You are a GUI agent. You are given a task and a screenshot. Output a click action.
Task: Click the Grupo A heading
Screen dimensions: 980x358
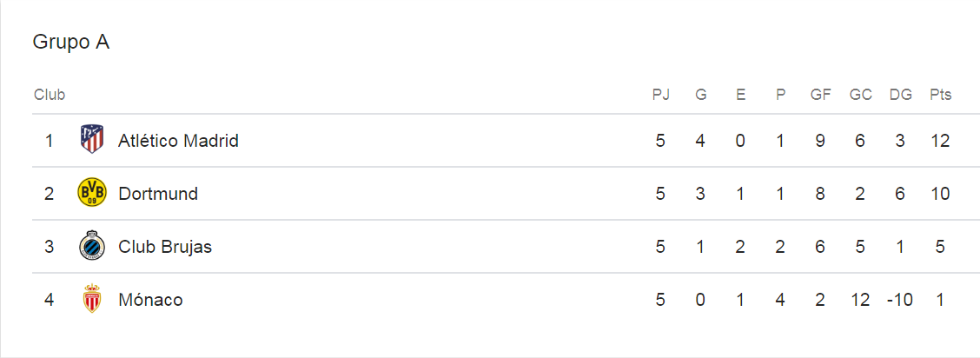tap(71, 42)
